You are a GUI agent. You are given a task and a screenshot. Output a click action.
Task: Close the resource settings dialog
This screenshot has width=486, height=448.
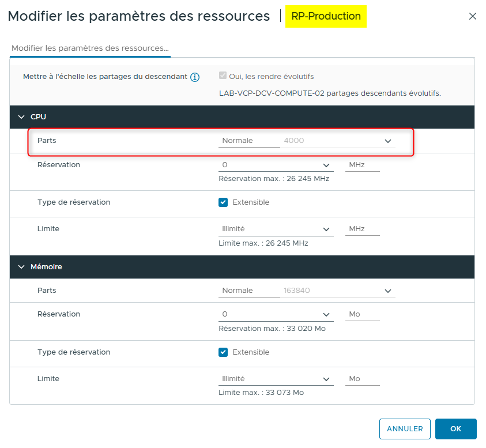[473, 16]
